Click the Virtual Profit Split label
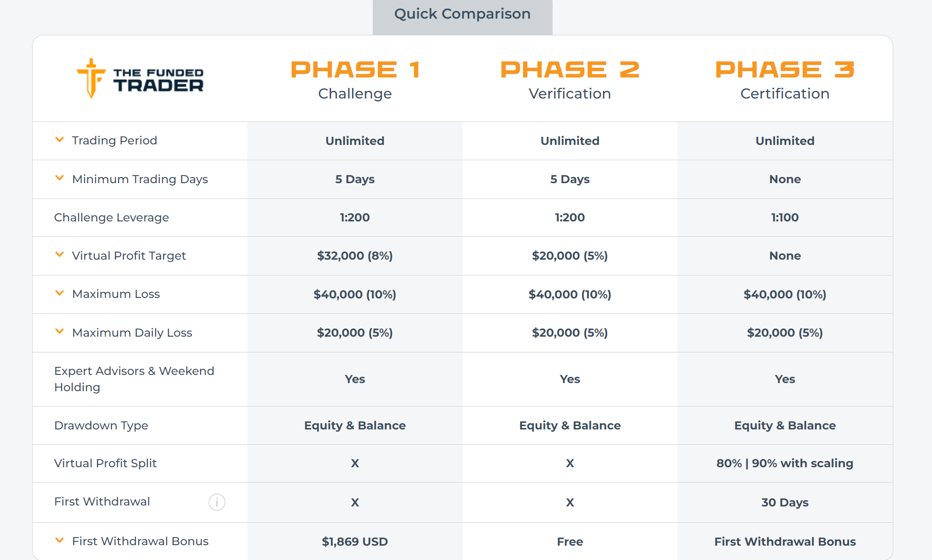The width and height of the screenshot is (932, 560). click(105, 463)
